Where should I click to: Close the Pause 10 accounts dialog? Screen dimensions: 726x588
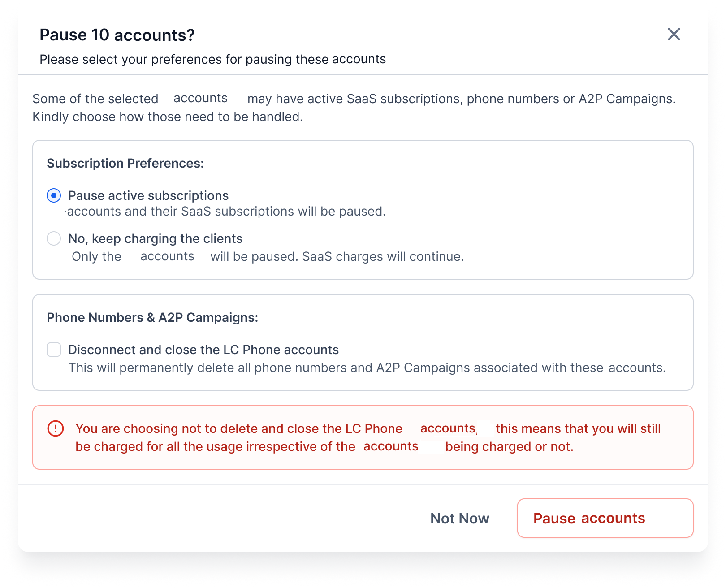[674, 34]
